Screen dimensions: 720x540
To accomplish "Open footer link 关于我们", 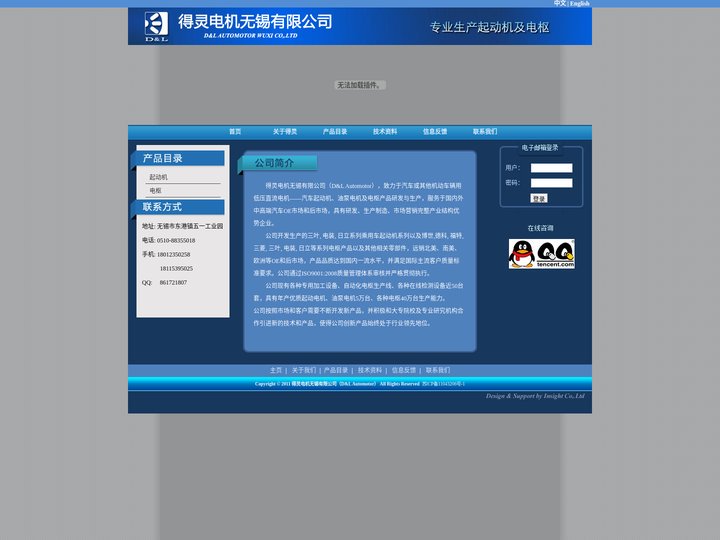I will pos(304,370).
